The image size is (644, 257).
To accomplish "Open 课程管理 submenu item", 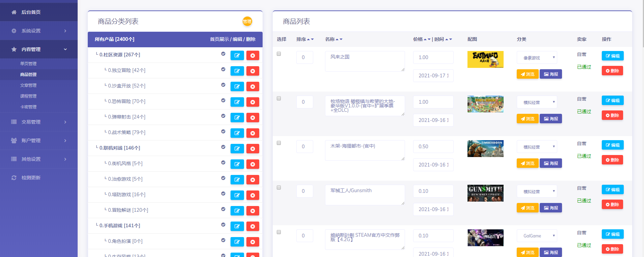I will [x=28, y=96].
